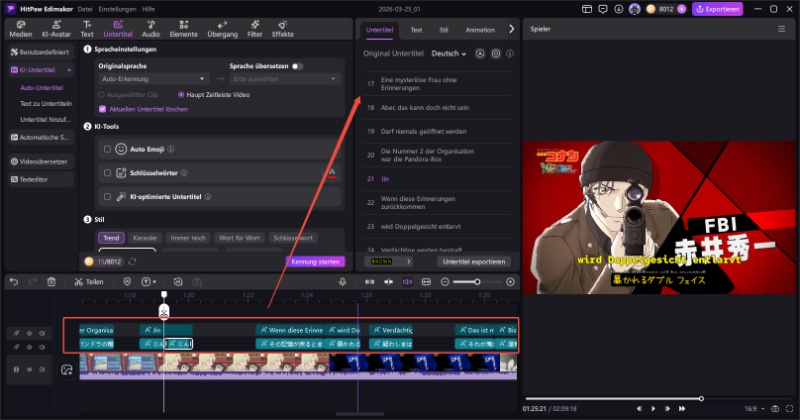The height and width of the screenshot is (420, 800).
Task: Open the Elemente panel
Action: click(183, 29)
